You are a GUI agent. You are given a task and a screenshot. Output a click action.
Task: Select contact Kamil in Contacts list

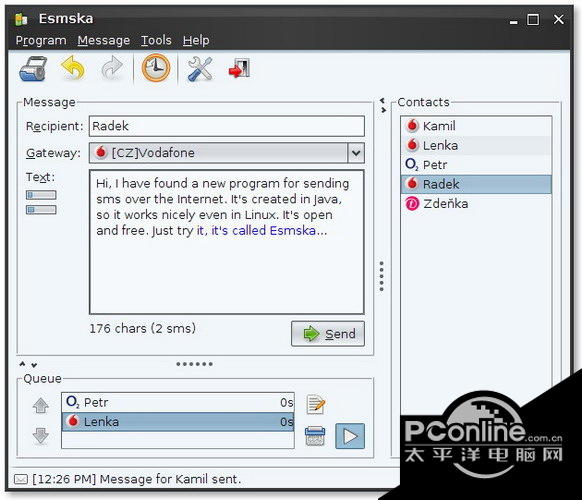(476, 126)
